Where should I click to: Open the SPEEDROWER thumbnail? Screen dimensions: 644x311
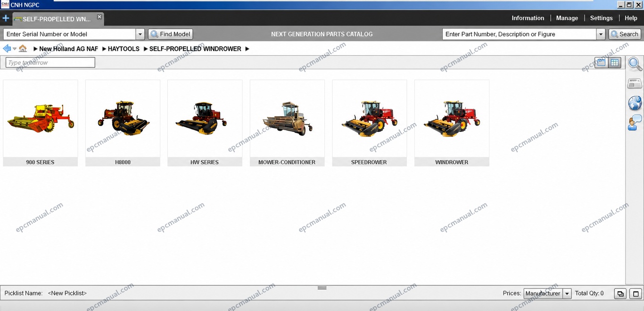click(369, 118)
